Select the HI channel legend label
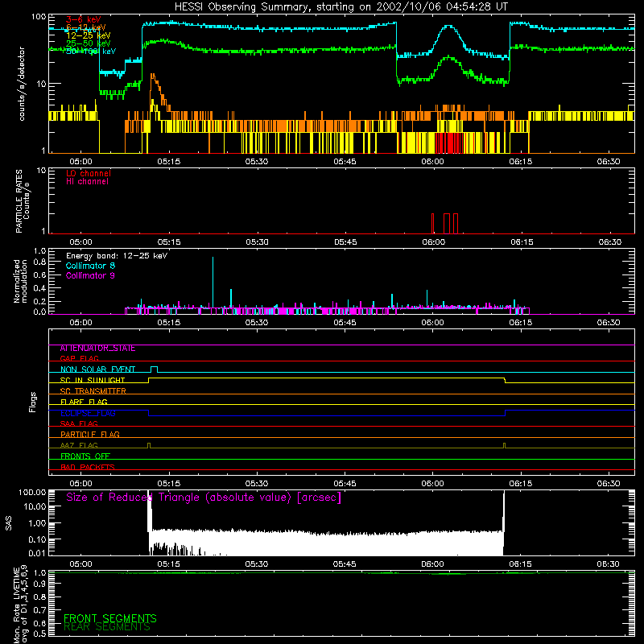This screenshot has width=644, height=644. point(87,182)
